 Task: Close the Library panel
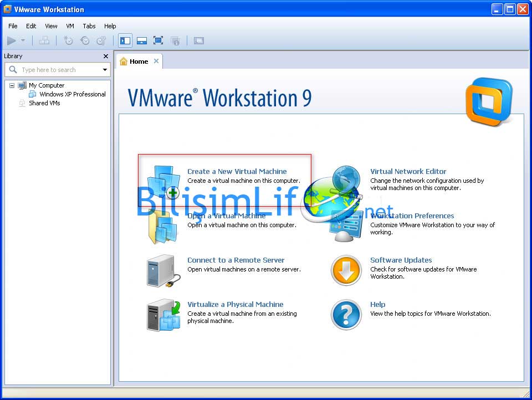coord(106,56)
